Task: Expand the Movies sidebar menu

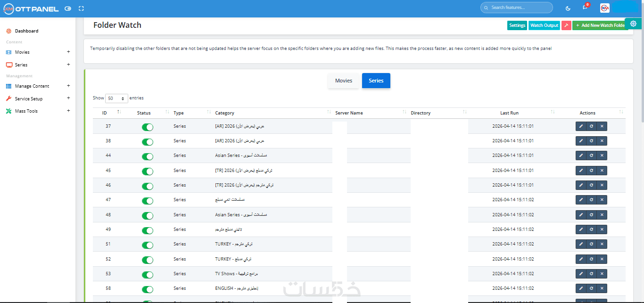Action: pyautogui.click(x=38, y=52)
